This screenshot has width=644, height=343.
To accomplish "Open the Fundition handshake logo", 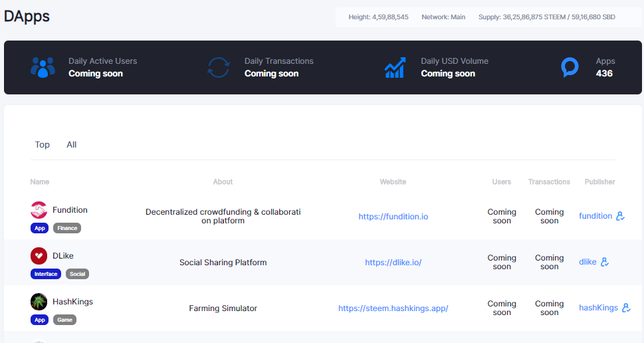I will (x=39, y=210).
